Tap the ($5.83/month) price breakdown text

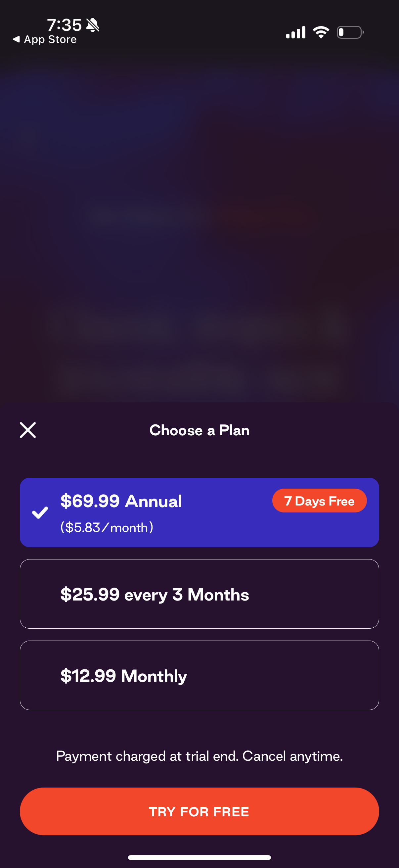tap(107, 527)
